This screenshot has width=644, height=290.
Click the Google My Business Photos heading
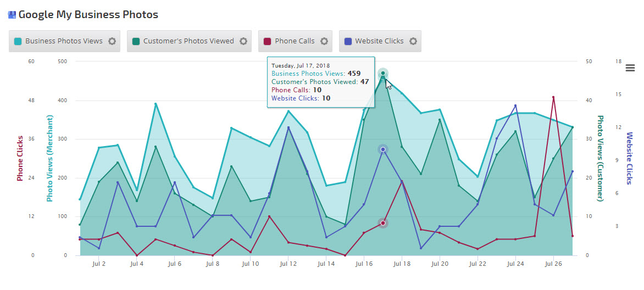[88, 15]
